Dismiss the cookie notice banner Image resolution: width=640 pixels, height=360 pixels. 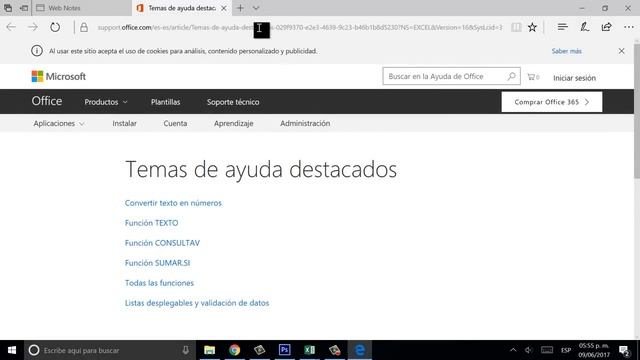tap(621, 51)
